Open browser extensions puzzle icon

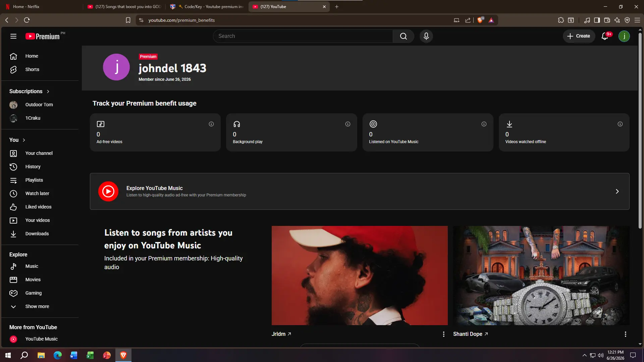tap(561, 20)
